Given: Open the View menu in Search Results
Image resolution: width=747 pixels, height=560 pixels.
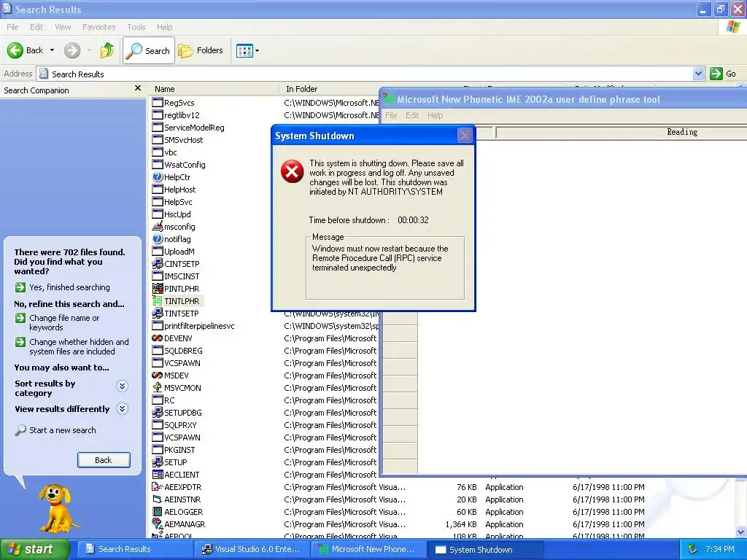Looking at the screenshot, I should pos(63,27).
